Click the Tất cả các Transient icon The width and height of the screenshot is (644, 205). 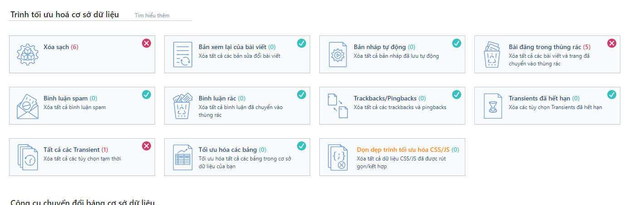click(x=28, y=157)
